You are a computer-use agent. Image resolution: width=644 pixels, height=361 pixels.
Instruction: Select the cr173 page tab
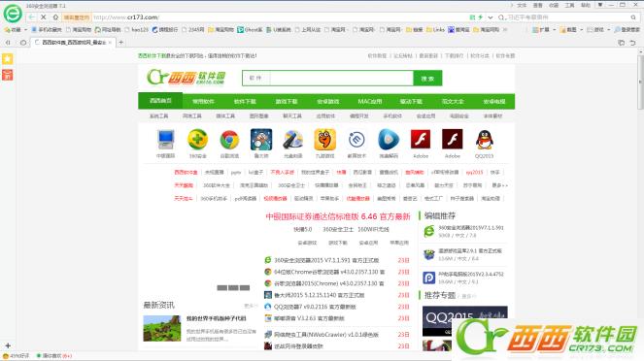point(73,43)
